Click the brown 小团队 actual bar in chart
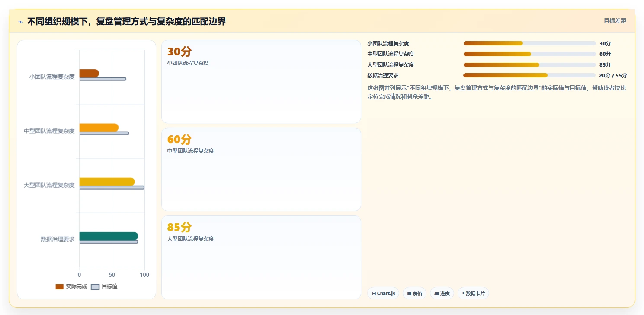 [x=89, y=73]
